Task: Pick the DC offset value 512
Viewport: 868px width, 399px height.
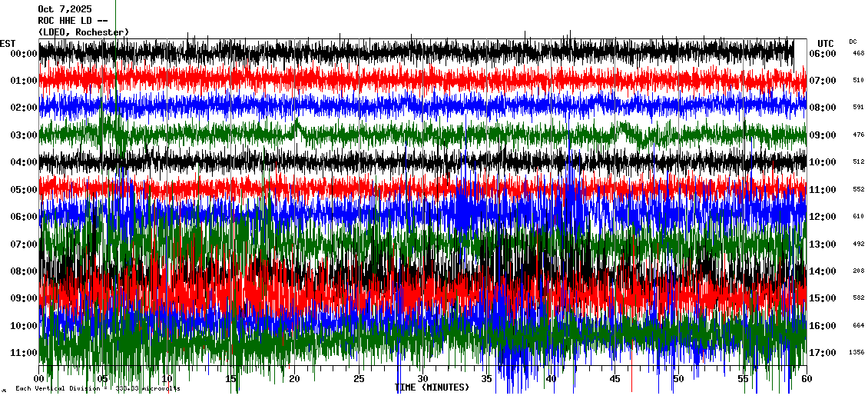Action: [x=859, y=161]
